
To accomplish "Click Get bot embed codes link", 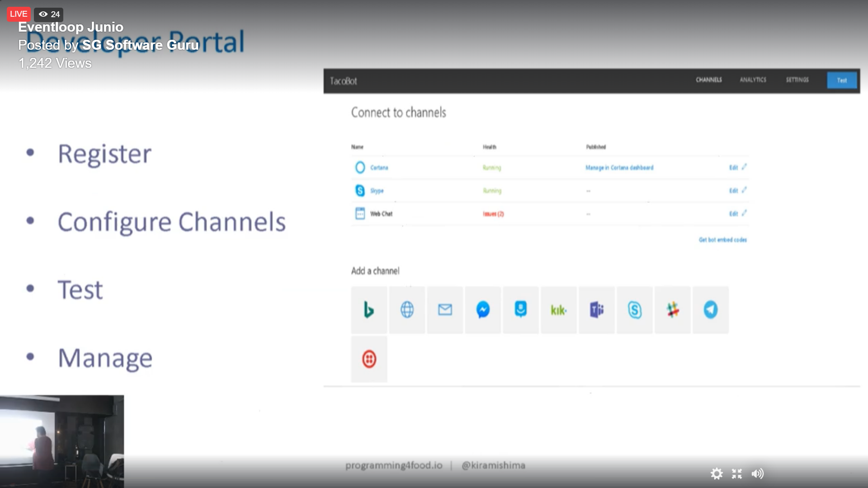I will pyautogui.click(x=723, y=240).
